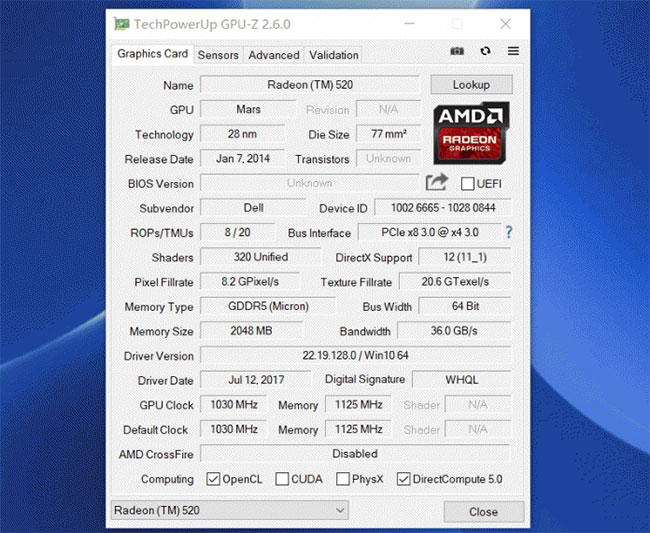Screen dimensions: 650x533
Task: Click the Driver Date field Jul 12, 2017
Action: 256,380
